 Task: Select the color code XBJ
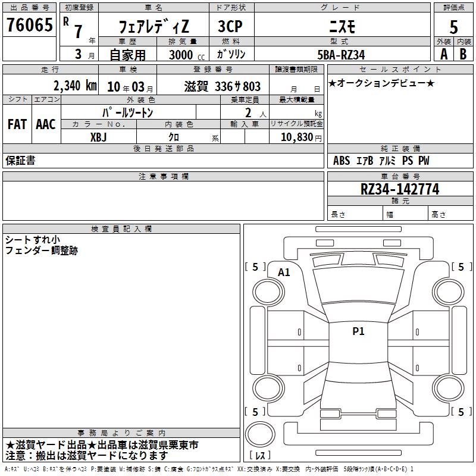point(98,137)
